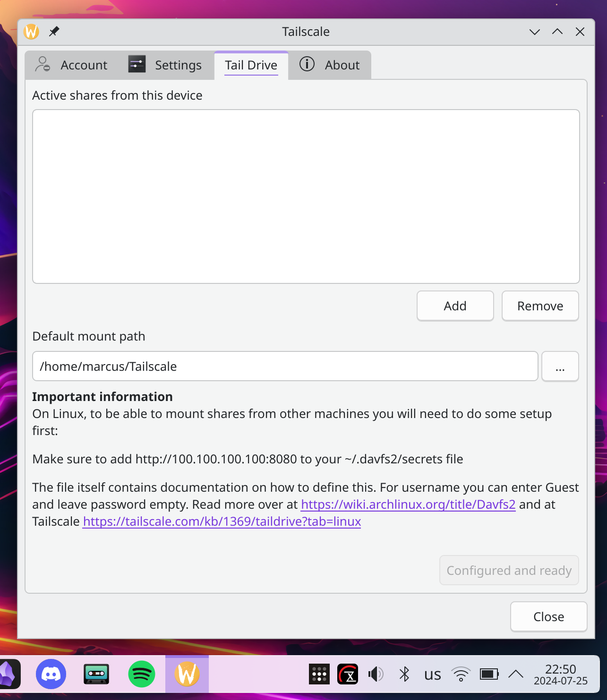Viewport: 607px width, 700px height.
Task: Maximize window with up chevron
Action: point(557,32)
